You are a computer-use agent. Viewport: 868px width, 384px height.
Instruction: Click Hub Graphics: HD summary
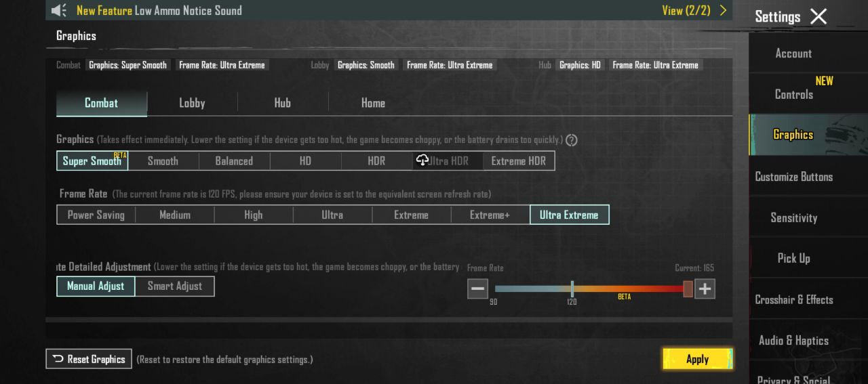pyautogui.click(x=580, y=65)
